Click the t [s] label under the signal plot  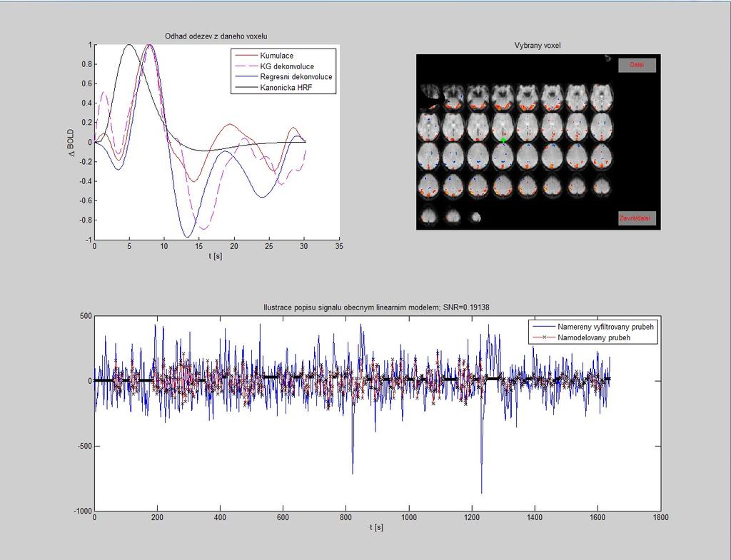(377, 527)
